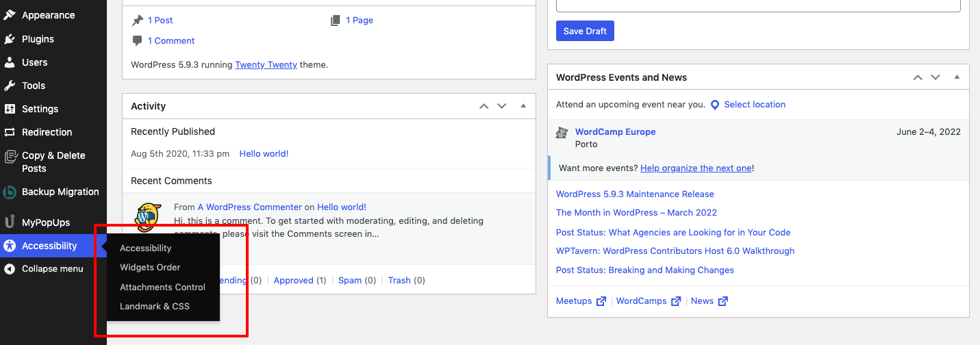Click the comment bubble icon beside 1 Comment
The width and height of the screenshot is (980, 345).
coord(138,41)
